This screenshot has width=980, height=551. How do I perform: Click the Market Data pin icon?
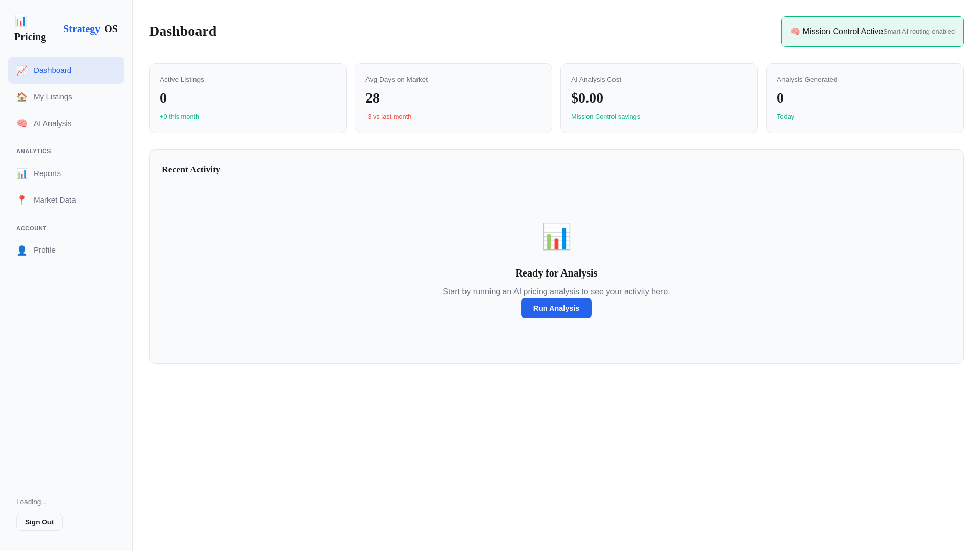pyautogui.click(x=21, y=200)
